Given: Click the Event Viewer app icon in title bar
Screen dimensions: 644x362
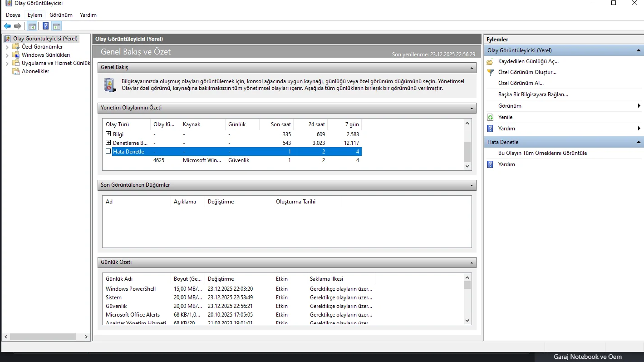Looking at the screenshot, I should [x=8, y=3].
